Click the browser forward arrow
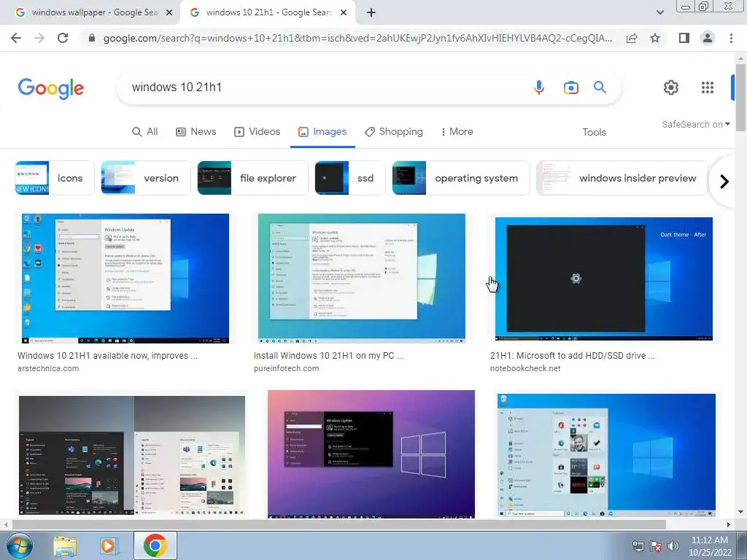The width and height of the screenshot is (747, 560). point(39,38)
